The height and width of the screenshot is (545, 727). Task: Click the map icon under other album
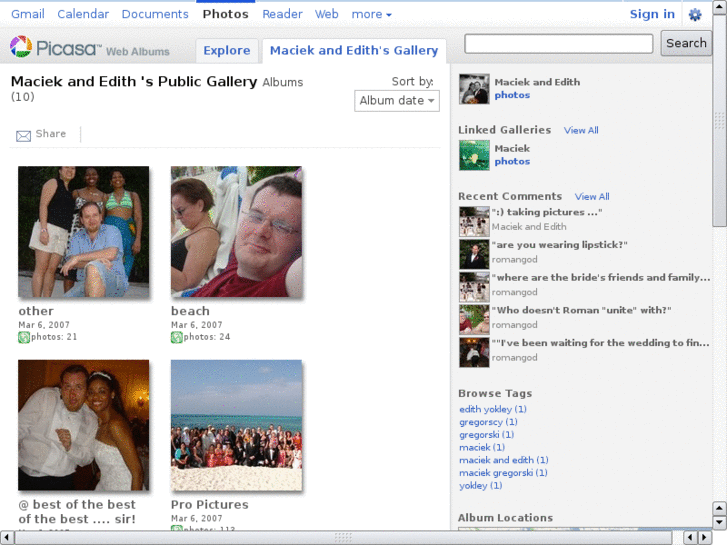(24, 337)
